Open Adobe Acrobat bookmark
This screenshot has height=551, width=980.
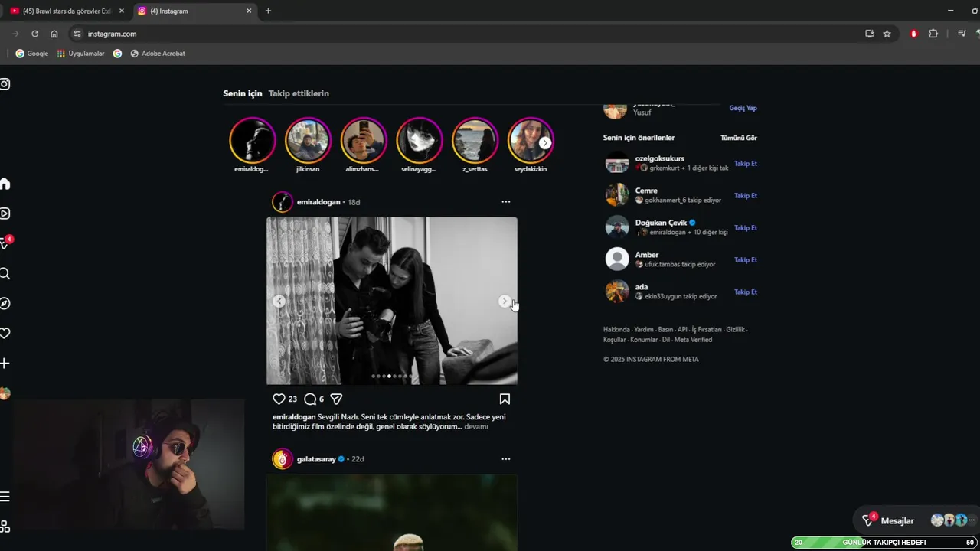(158, 54)
